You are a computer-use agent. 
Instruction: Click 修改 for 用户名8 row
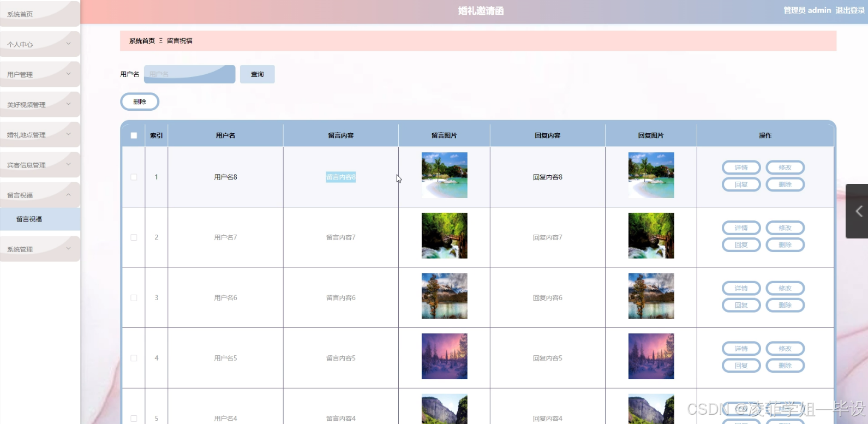[x=785, y=168]
